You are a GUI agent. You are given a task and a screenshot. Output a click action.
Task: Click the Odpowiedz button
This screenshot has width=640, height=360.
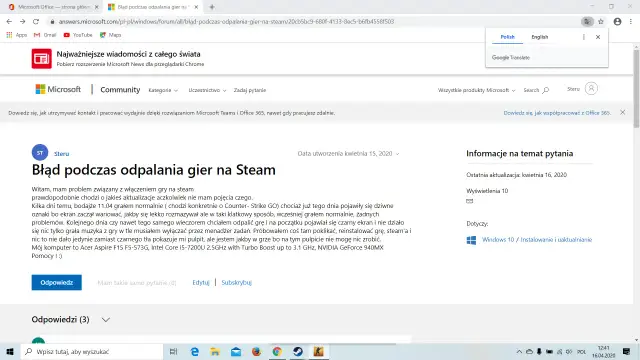[57, 282]
